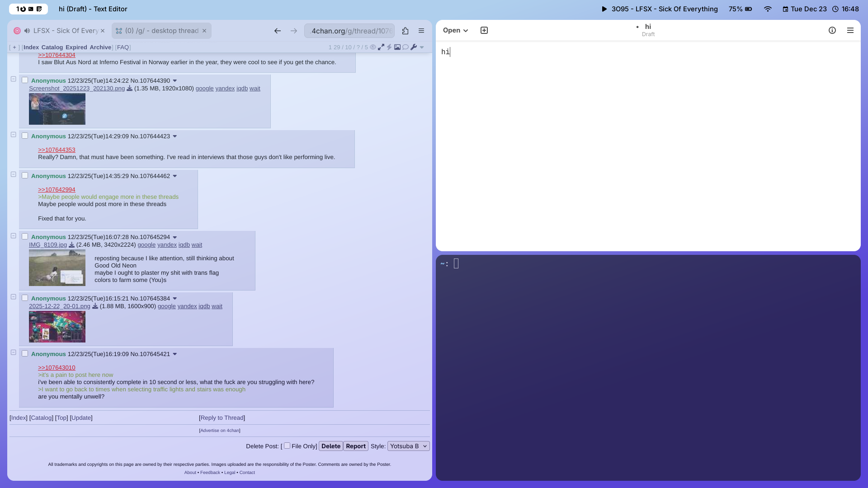Screen dimensions: 868x488
Task: Enable the File Only checkbox
Action: point(287,446)
